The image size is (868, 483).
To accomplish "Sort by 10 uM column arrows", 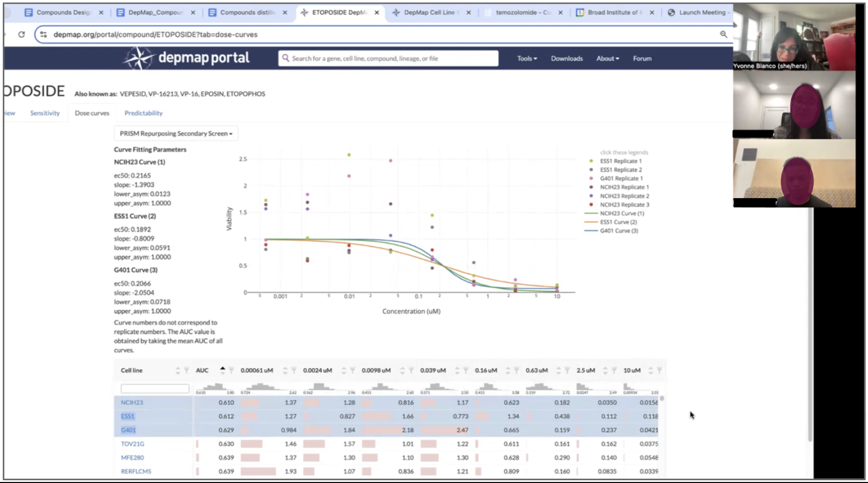I will [651, 370].
